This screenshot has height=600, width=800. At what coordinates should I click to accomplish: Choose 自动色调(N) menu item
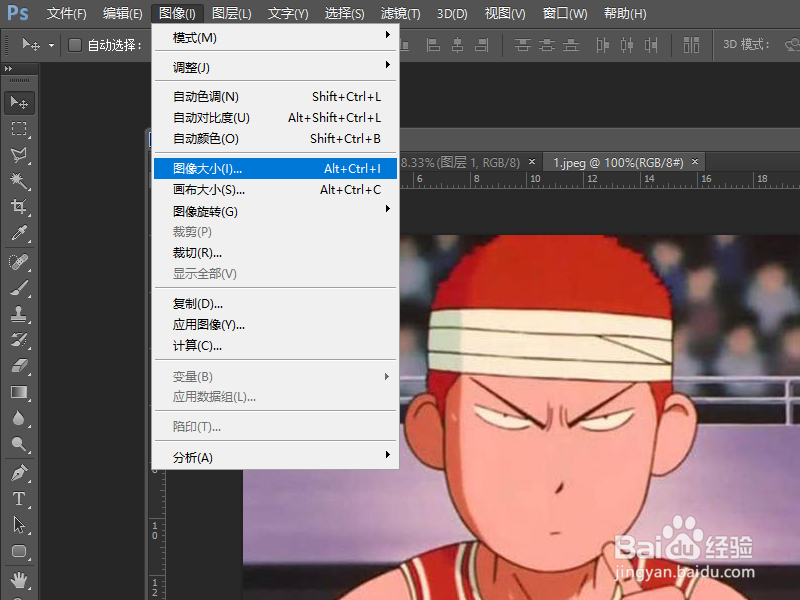tap(276, 96)
